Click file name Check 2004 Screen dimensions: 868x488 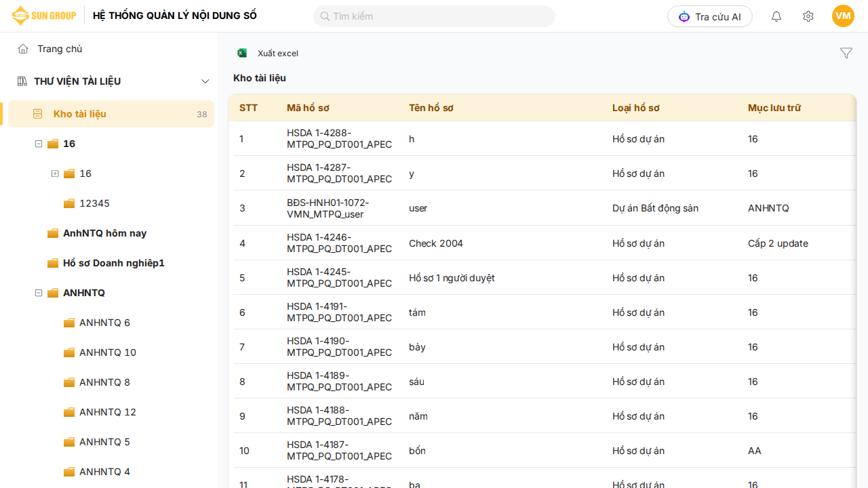436,243
